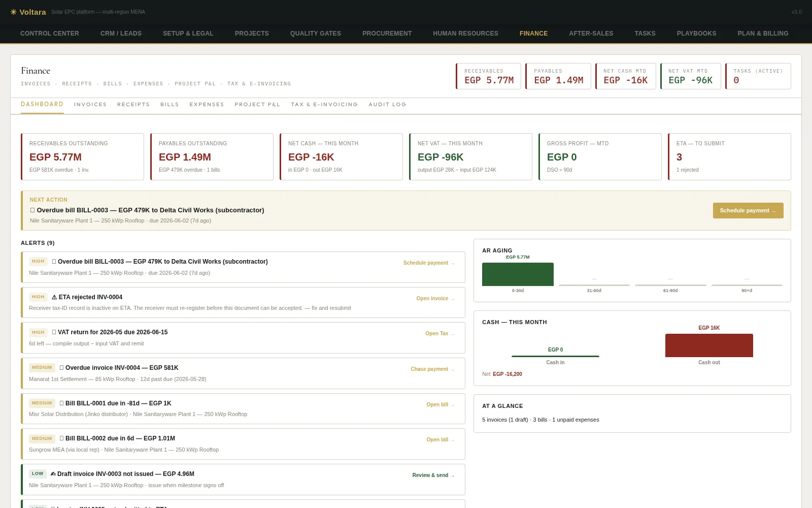812x508 pixels.
Task: Open the Net VAT — This Month card
Action: pos(470,156)
